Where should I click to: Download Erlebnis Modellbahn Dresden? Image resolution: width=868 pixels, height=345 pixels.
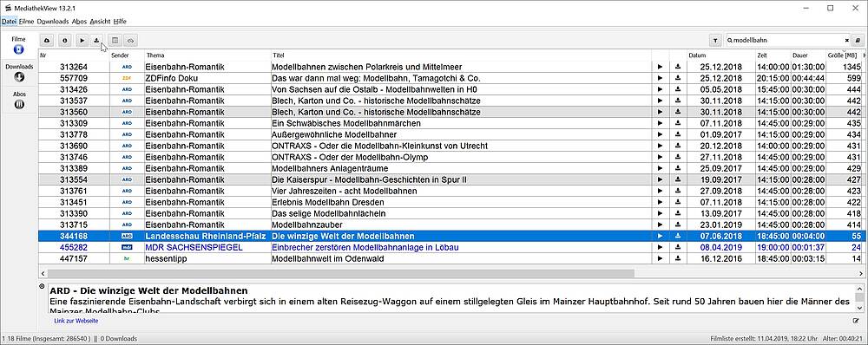click(678, 202)
